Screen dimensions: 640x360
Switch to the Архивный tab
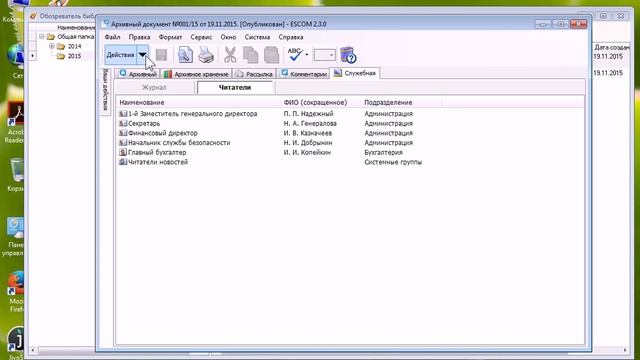click(137, 74)
